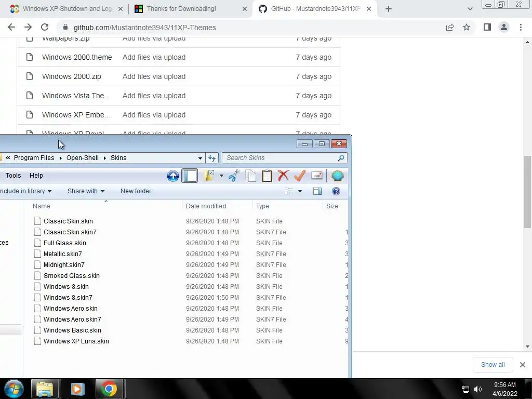Expand the breadcrumb overflow double chevron

click(x=8, y=158)
